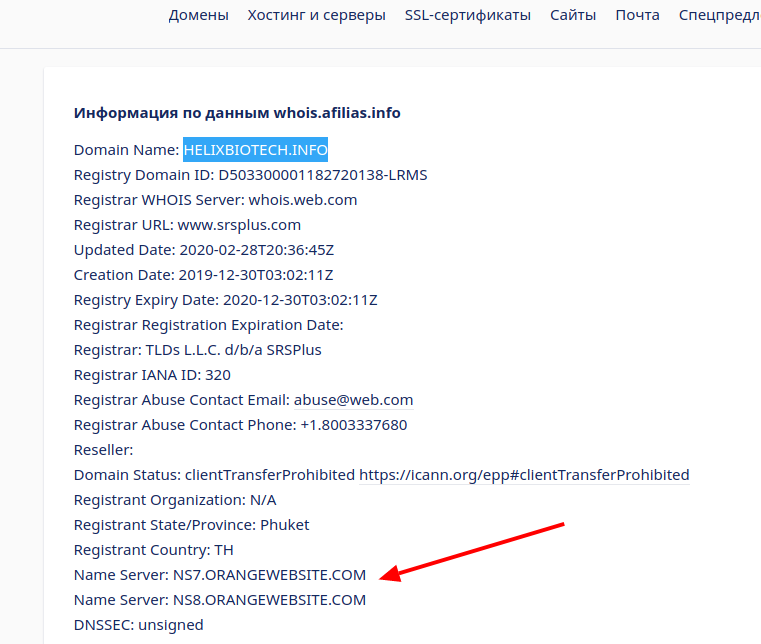Open the Сайты menu item

pyautogui.click(x=573, y=15)
